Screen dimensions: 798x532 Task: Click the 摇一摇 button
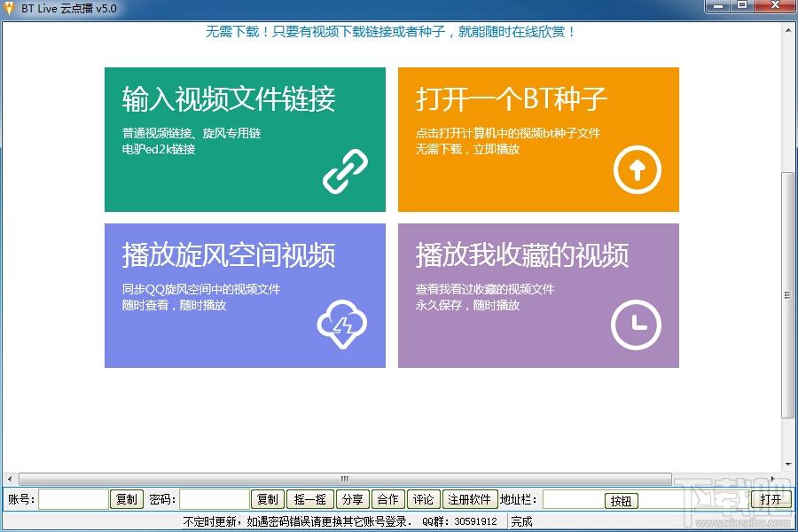pyautogui.click(x=310, y=499)
